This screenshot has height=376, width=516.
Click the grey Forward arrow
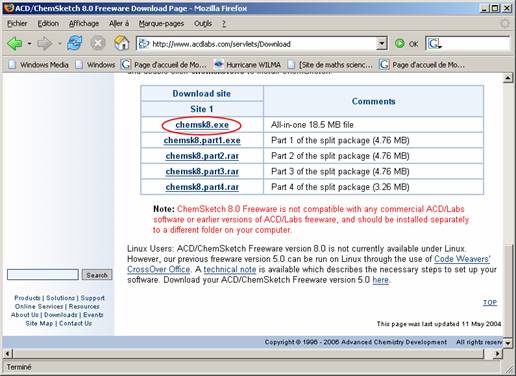[x=45, y=43]
